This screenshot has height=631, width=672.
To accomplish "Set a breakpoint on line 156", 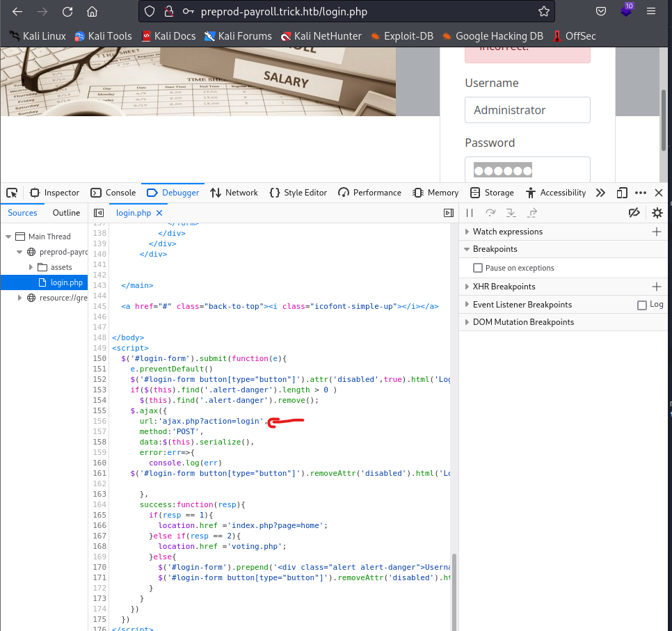I will coord(99,422).
